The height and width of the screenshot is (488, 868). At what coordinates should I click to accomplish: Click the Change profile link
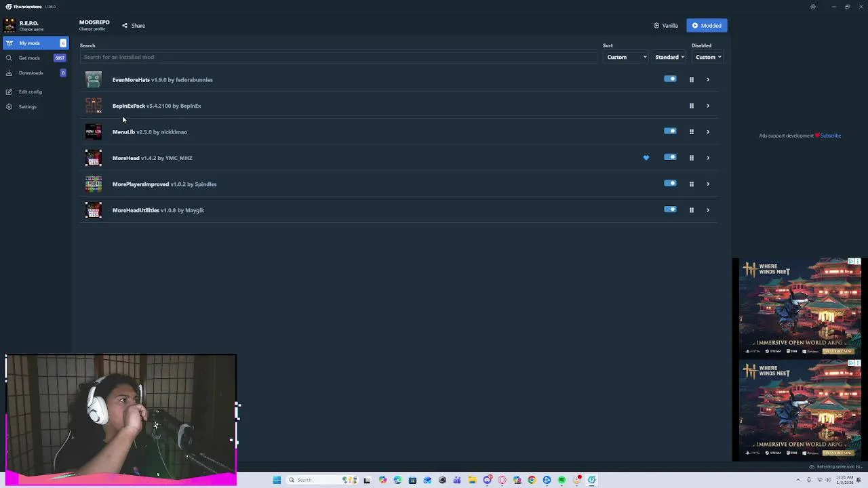click(92, 29)
